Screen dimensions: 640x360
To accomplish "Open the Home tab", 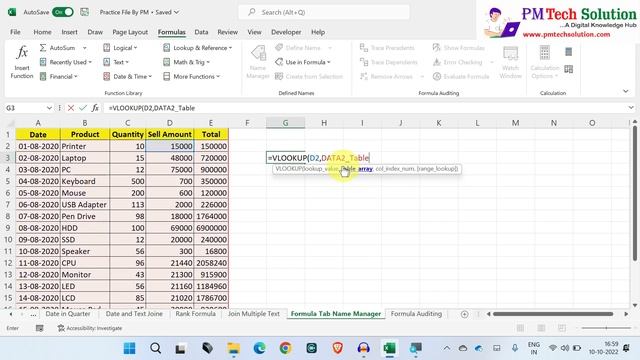I will (42, 32).
